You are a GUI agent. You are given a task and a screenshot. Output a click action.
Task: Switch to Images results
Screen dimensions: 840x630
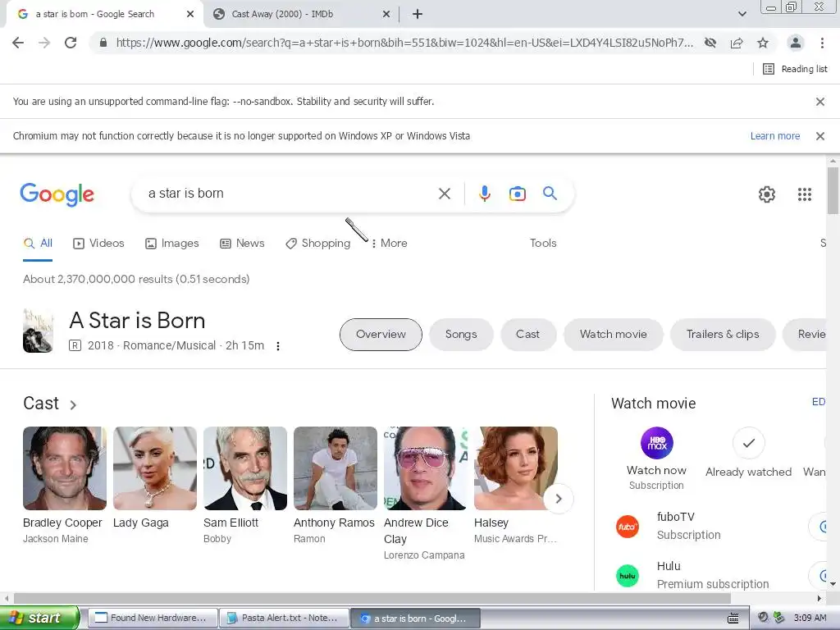click(x=172, y=243)
